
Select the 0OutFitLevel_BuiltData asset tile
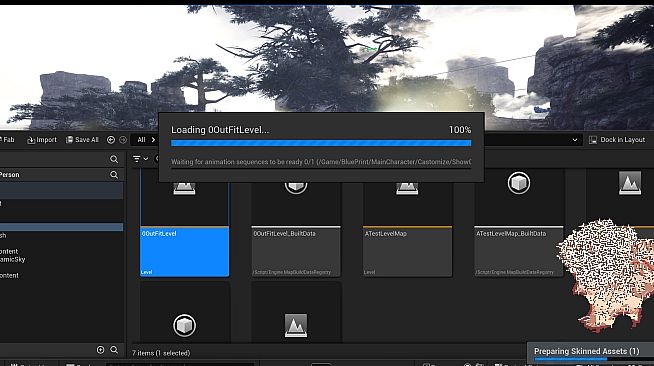296,223
